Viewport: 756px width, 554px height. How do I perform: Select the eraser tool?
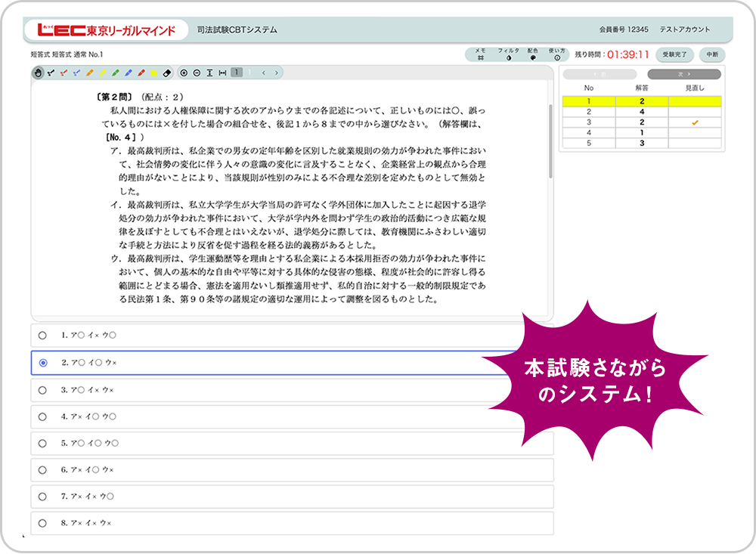pos(167,73)
